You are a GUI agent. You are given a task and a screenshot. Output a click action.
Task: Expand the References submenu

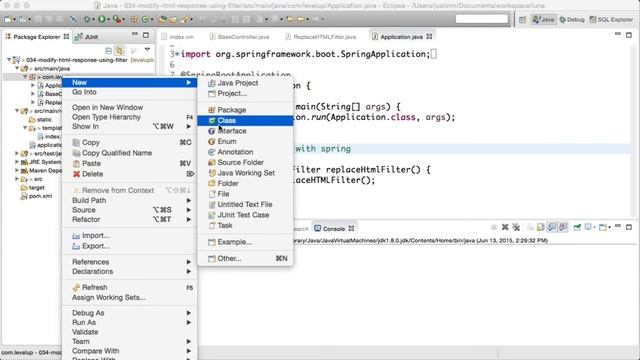(x=129, y=262)
